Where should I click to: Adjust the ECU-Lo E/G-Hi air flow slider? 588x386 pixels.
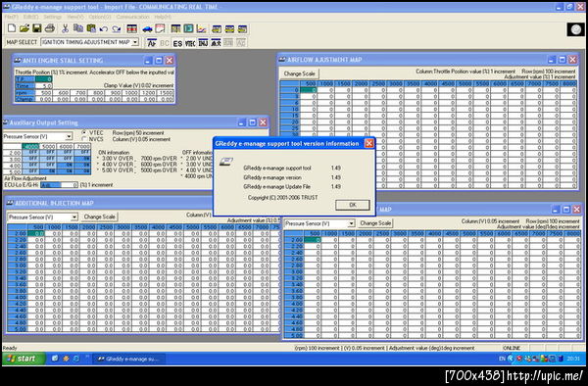(59, 185)
